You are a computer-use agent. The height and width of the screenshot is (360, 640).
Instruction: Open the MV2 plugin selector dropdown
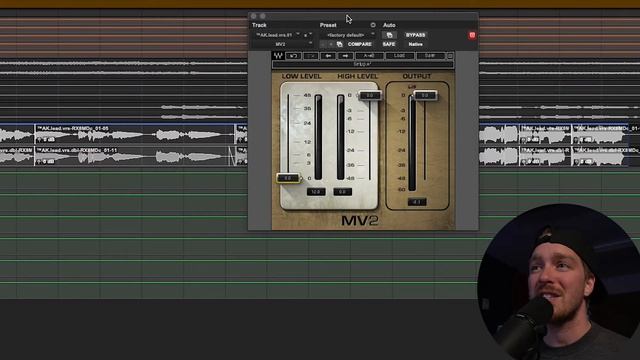[283, 44]
